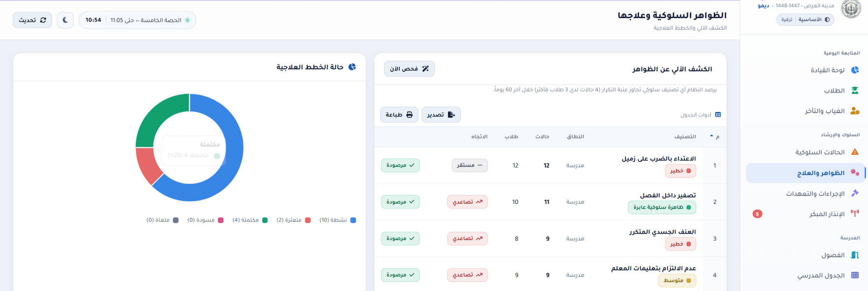Click the الفصول door icon

(855, 255)
